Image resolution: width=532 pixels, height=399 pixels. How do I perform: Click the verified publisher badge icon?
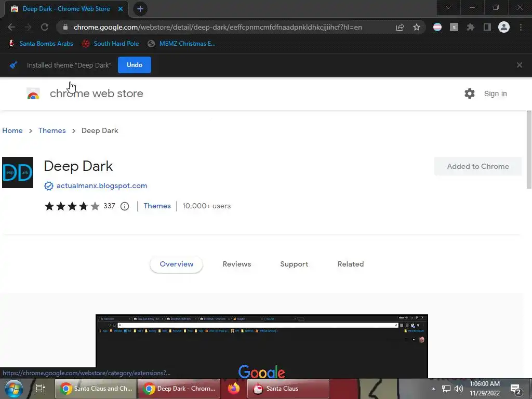point(48,186)
